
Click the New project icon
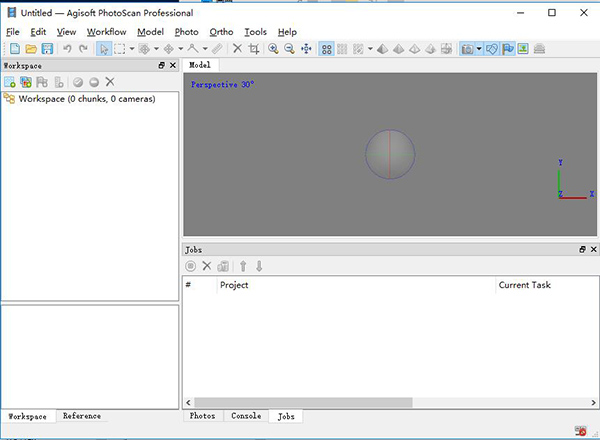pyautogui.click(x=13, y=48)
